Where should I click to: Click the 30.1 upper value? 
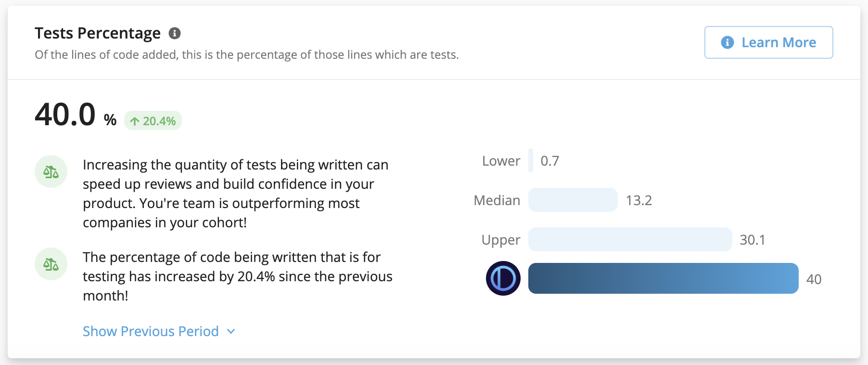(x=752, y=240)
